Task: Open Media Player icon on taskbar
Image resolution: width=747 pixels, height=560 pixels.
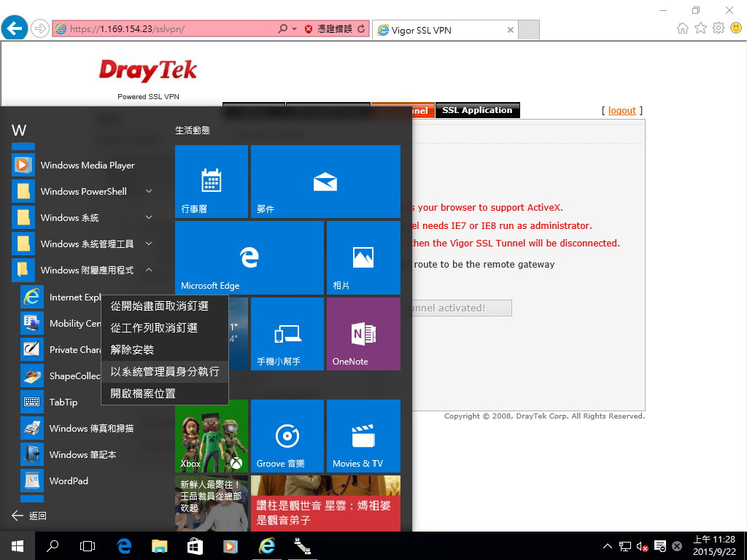Action: [x=231, y=546]
